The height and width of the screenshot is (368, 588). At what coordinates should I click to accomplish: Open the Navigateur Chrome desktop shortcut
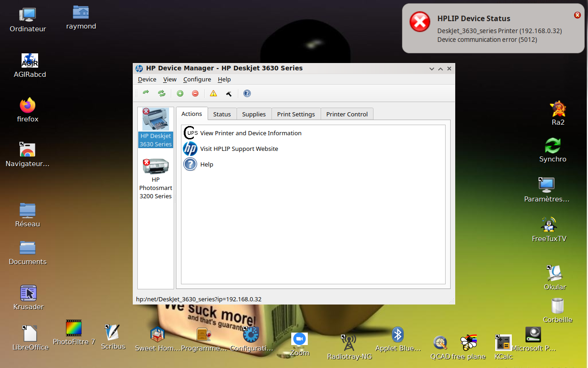coord(28,155)
